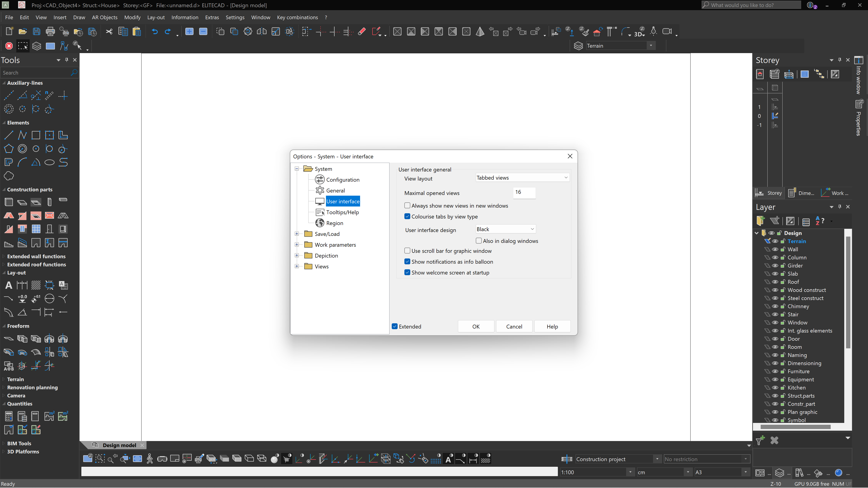
Task: Expand the Save/Load tree folder
Action: tap(297, 234)
